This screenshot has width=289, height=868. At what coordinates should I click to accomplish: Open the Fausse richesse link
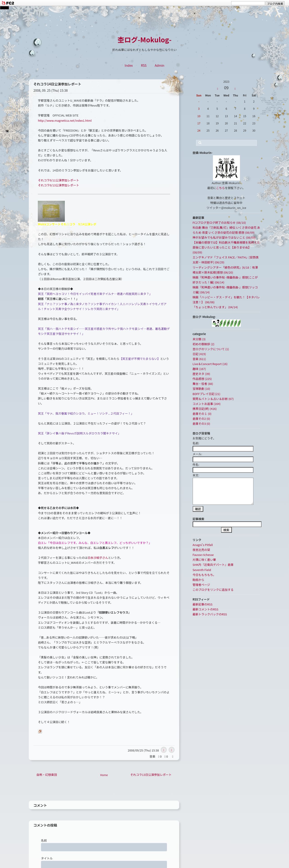[203, 555]
